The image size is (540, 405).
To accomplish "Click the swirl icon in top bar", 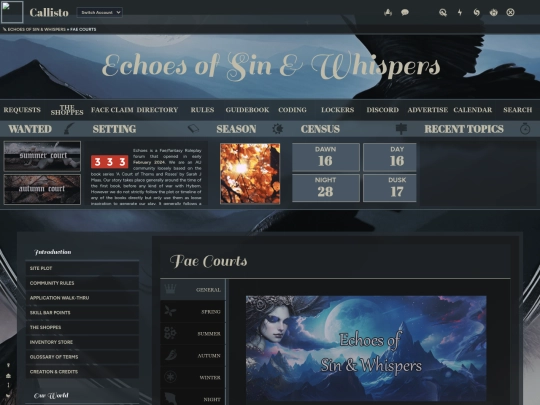I will click(x=477, y=12).
